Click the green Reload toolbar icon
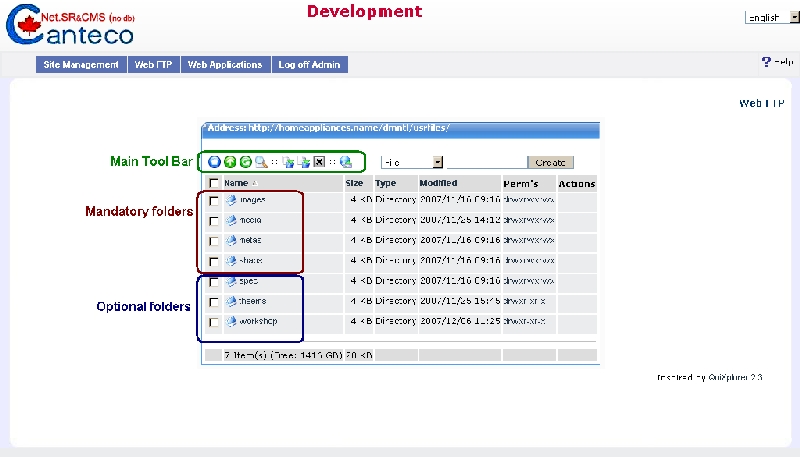800x457 pixels. click(x=245, y=162)
